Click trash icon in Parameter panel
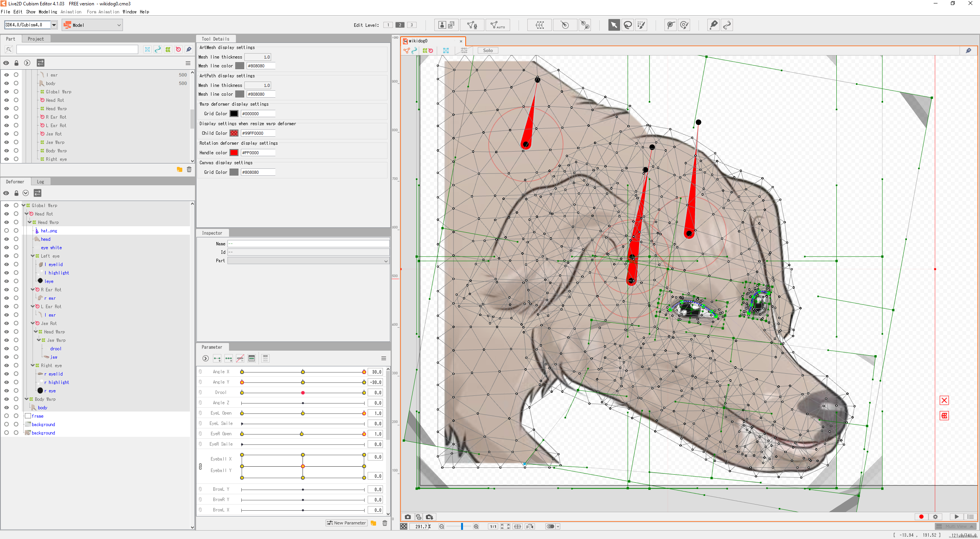The width and height of the screenshot is (980, 539). [x=384, y=523]
